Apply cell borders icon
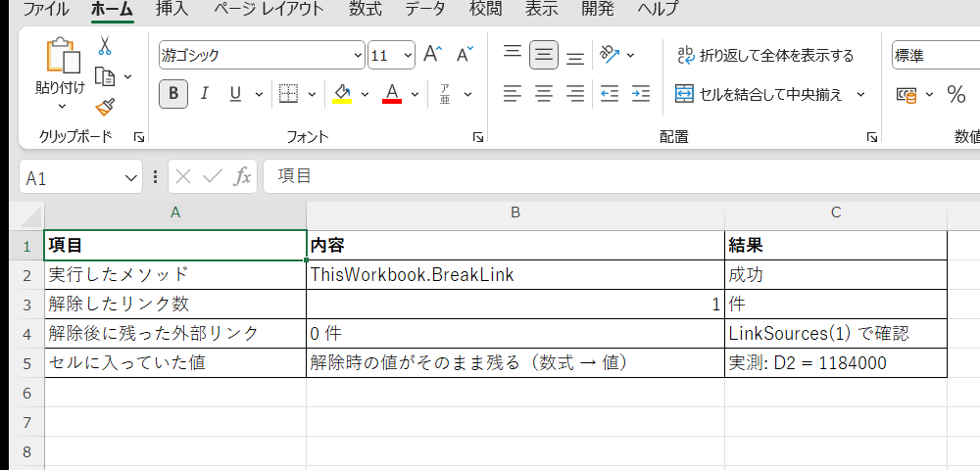Image resolution: width=980 pixels, height=470 pixels. [x=288, y=94]
